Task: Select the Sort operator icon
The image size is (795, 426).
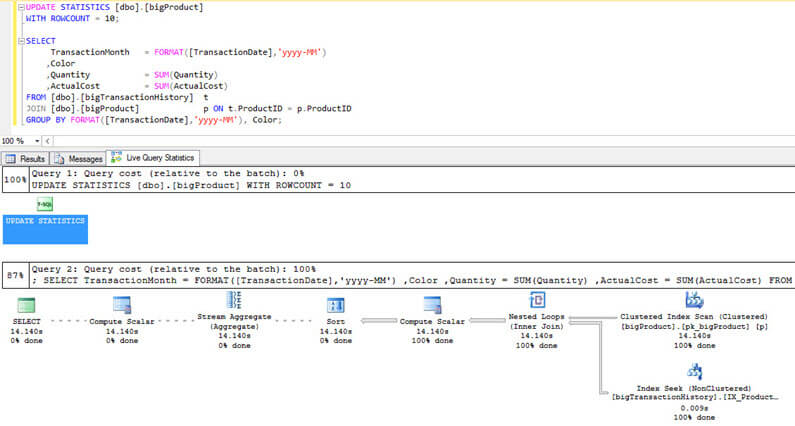Action: [x=336, y=305]
